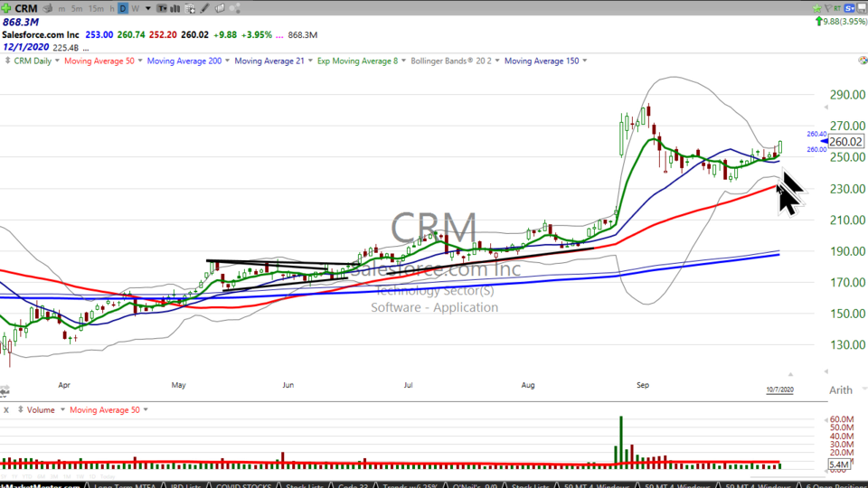Open the Code 33 tab

pyautogui.click(x=353, y=485)
